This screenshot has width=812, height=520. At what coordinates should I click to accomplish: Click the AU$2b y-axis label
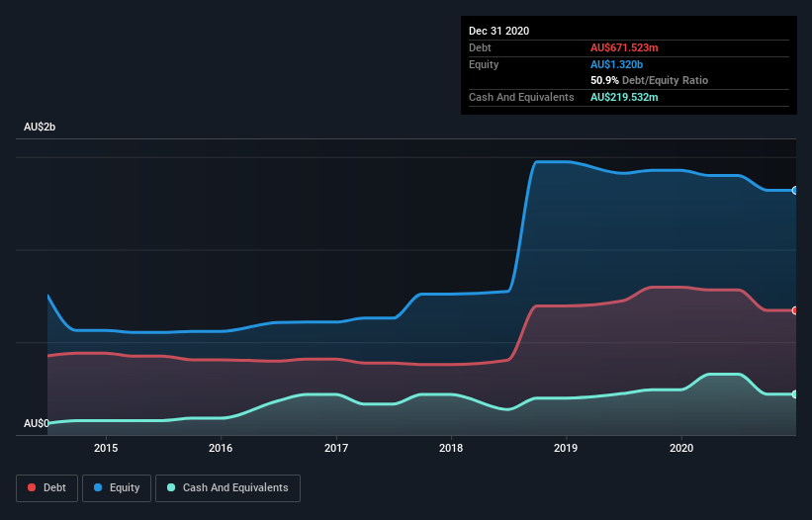40,127
